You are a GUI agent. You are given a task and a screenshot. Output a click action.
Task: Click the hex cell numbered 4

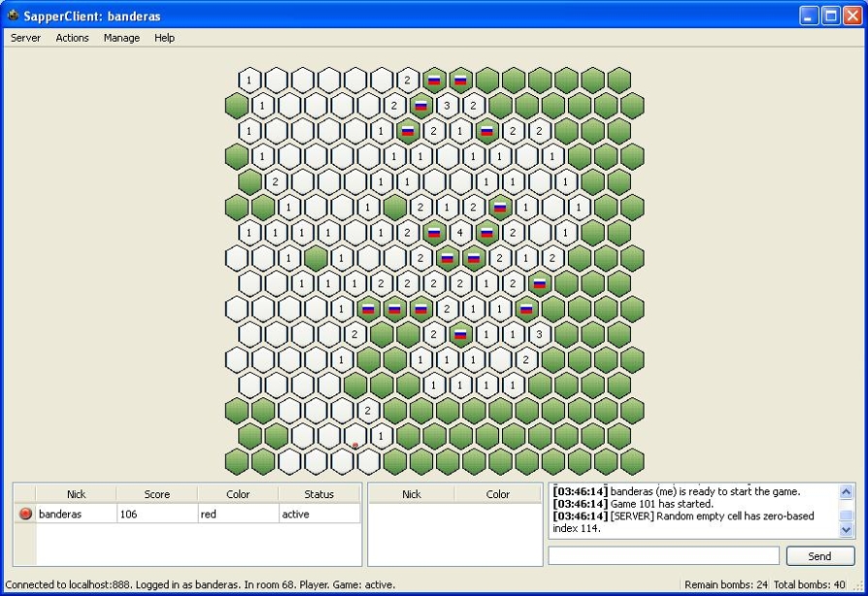tap(460, 232)
